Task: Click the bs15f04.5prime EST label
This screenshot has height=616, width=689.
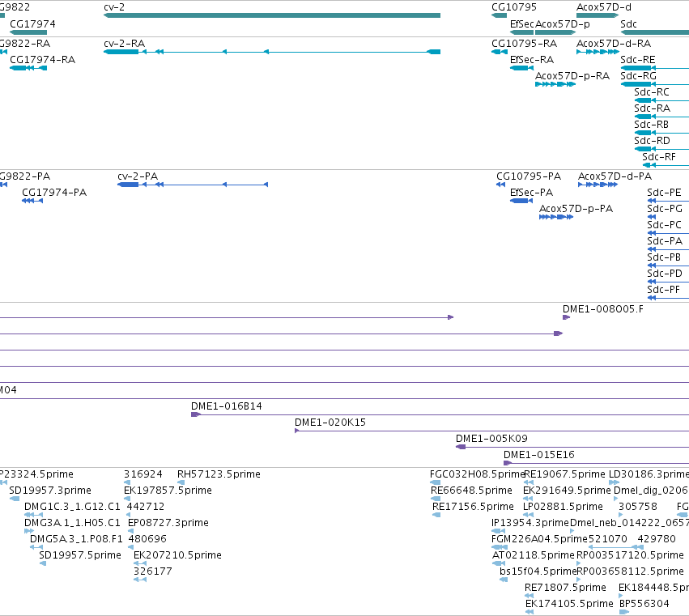Action: click(x=538, y=572)
